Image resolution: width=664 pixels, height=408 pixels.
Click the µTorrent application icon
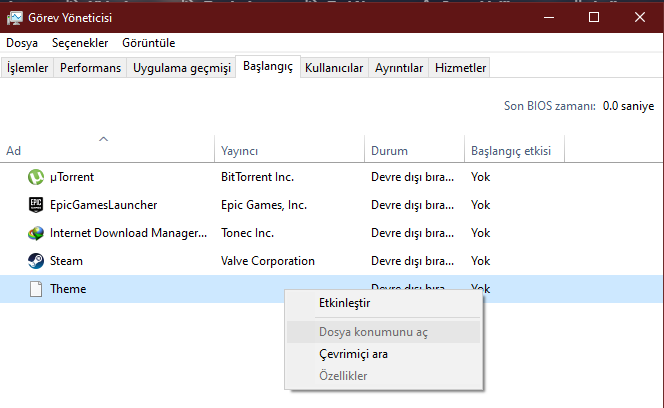[x=36, y=177]
